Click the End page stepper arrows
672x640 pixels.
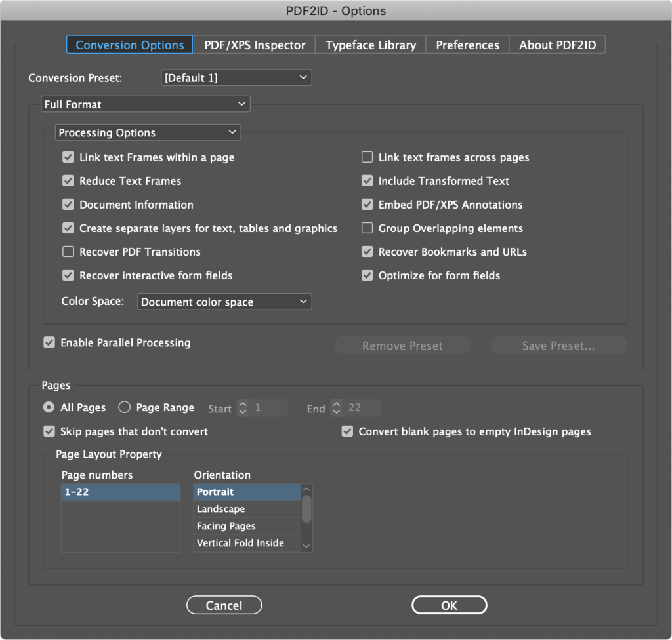coord(337,407)
